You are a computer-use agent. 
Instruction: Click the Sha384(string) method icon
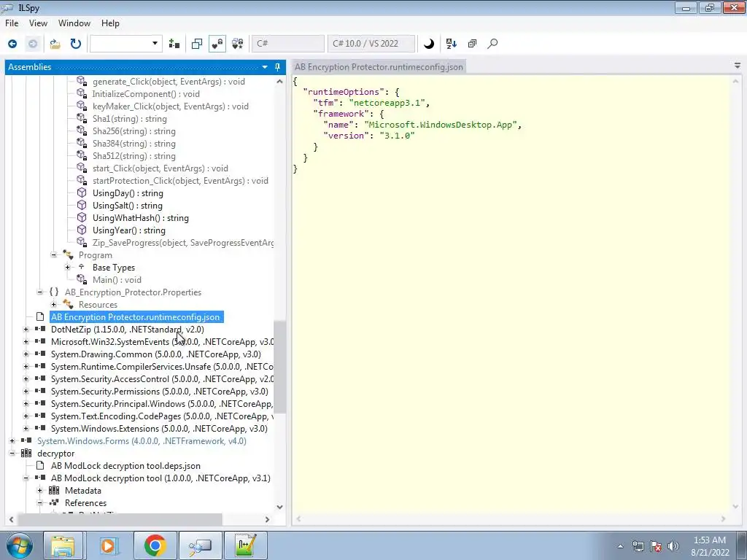coord(82,144)
